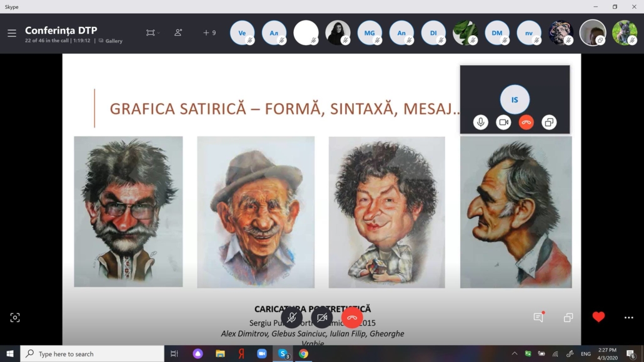This screenshot has height=362, width=644.
Task: Click the Gallery label under call title
Action: pyautogui.click(x=113, y=41)
